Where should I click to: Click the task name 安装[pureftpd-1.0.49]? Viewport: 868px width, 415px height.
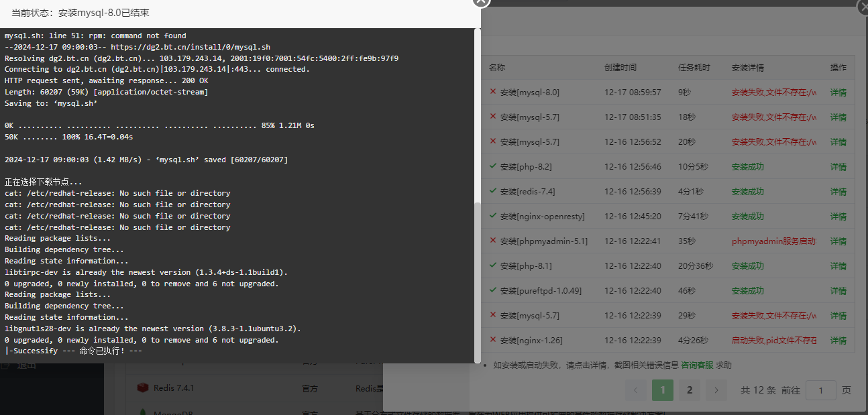pos(541,291)
